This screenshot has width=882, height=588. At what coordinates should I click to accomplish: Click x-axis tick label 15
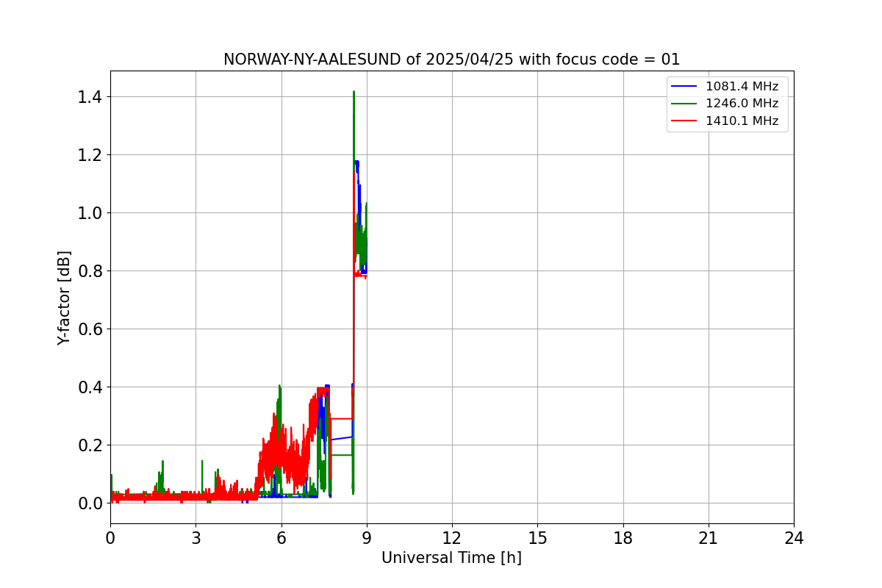(537, 538)
